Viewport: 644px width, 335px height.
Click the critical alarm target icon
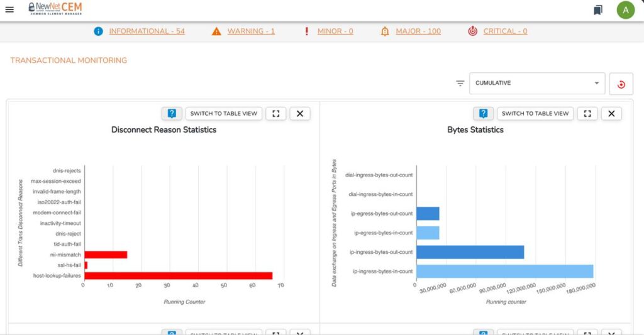tap(473, 31)
